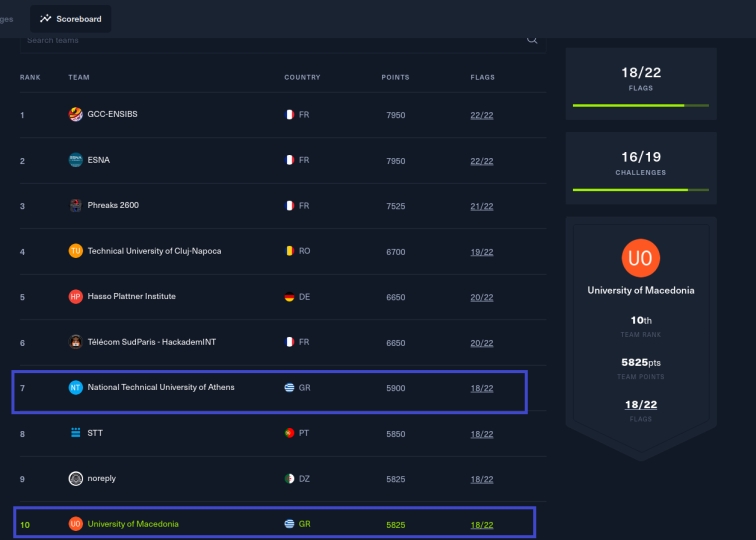The width and height of the screenshot is (756, 540).
Task: Click the search magnifier icon
Action: coord(532,40)
